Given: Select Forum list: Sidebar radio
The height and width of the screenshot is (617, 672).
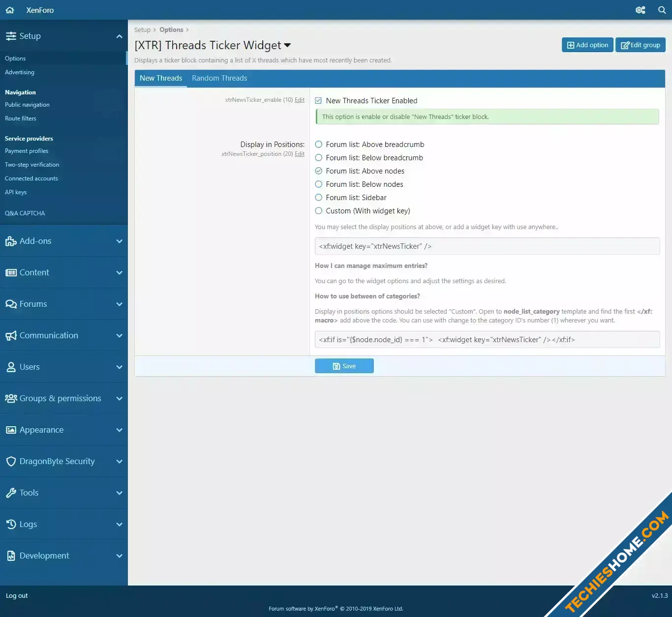Looking at the screenshot, I should pos(318,198).
